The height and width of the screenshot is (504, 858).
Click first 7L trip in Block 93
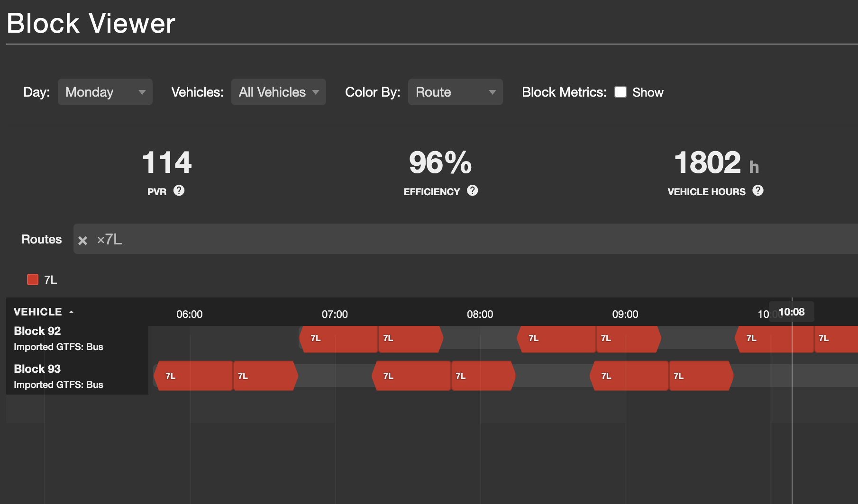193,376
